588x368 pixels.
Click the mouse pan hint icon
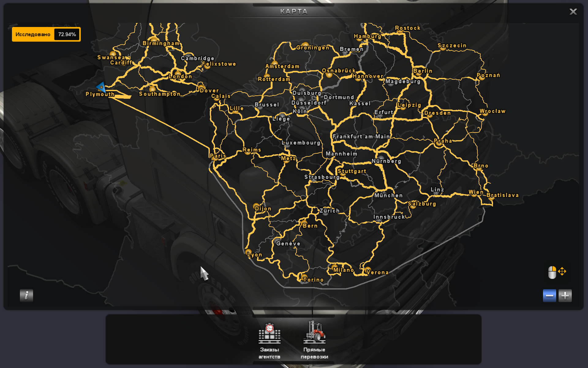click(557, 272)
